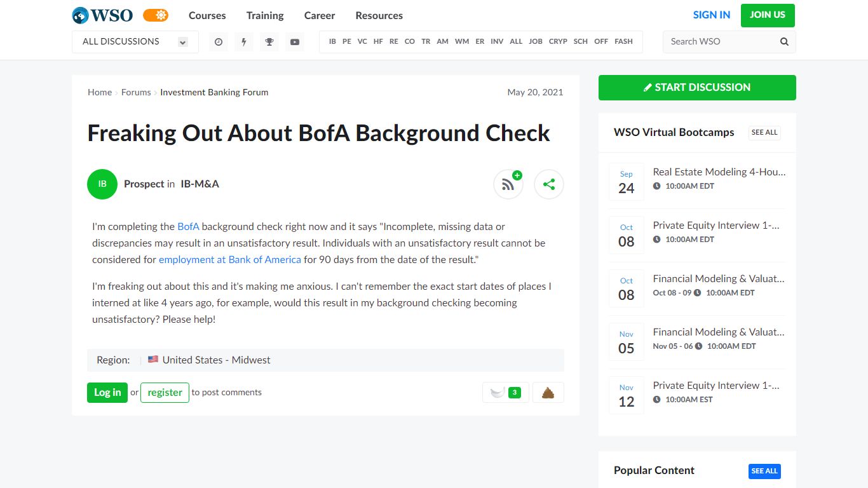Select the ER forum tab

480,41
